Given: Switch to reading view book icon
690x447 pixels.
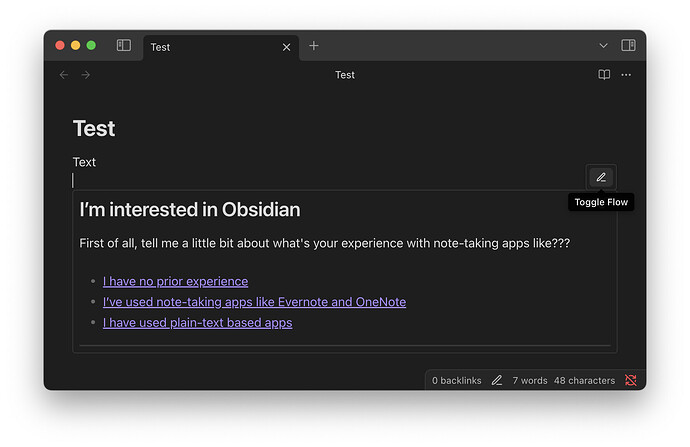Looking at the screenshot, I should (x=604, y=75).
